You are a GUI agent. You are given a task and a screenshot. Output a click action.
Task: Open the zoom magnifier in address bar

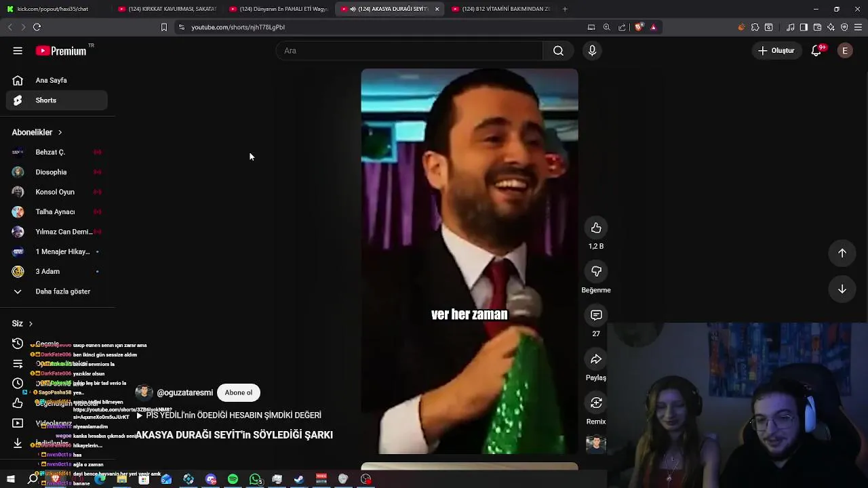606,27
